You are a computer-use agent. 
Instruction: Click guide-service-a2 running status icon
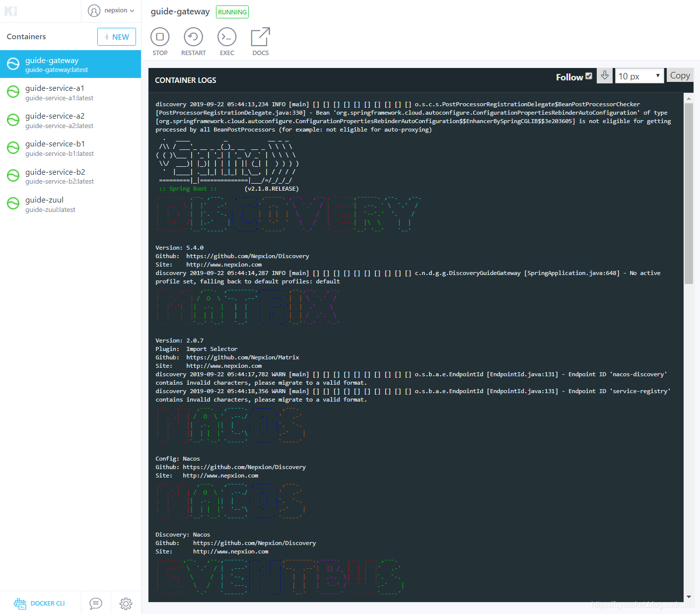pos(13,120)
